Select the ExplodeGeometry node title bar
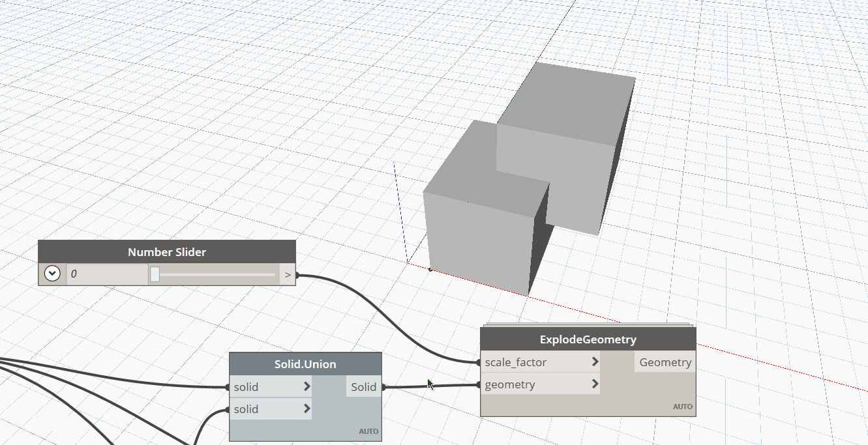This screenshot has width=868, height=445. 588,339
